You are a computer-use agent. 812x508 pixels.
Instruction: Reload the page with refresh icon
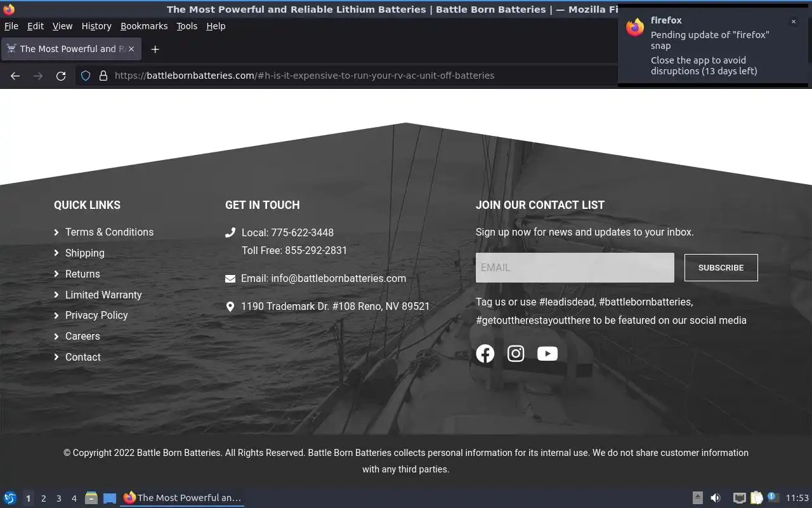(61, 76)
